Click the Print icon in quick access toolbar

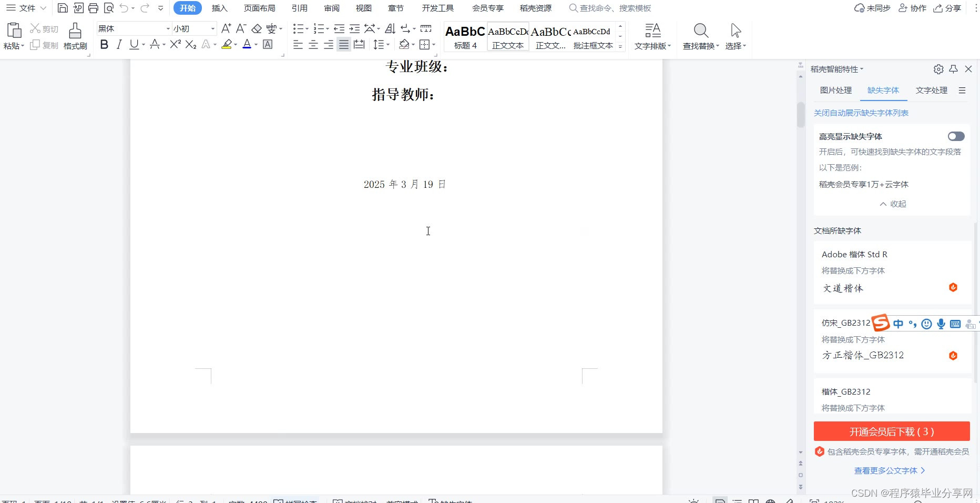[93, 8]
